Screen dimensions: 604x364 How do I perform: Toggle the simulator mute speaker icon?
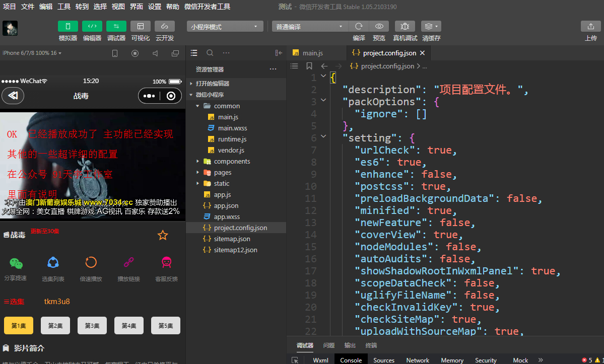(x=155, y=53)
